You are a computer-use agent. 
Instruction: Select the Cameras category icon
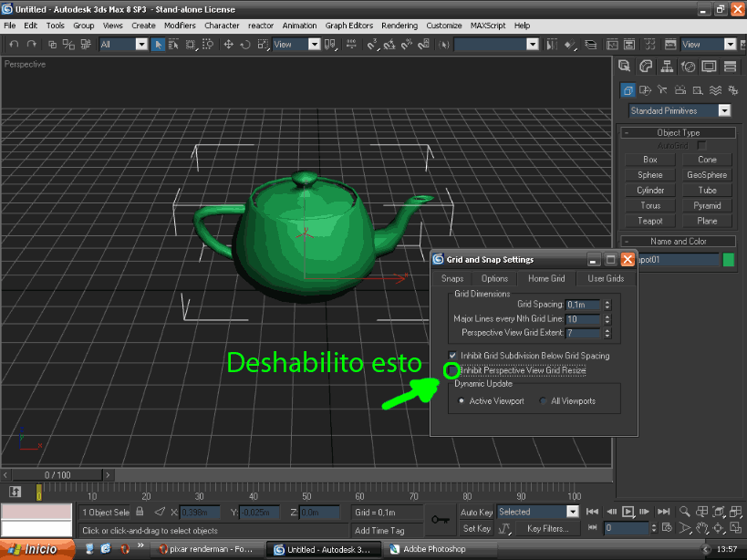click(680, 90)
